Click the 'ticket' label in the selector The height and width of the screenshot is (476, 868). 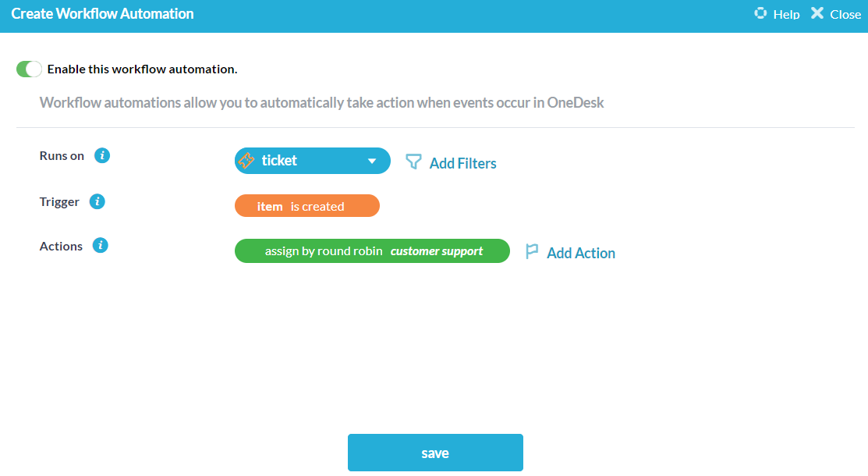pyautogui.click(x=279, y=161)
